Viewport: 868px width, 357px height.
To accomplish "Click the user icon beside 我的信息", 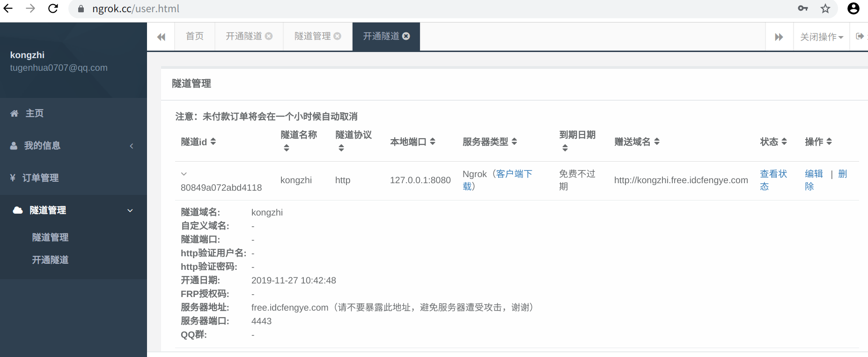I will coord(14,146).
